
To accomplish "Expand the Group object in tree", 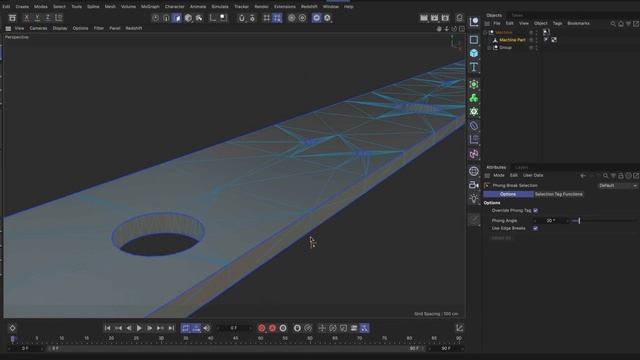I will pyautogui.click(x=489, y=48).
